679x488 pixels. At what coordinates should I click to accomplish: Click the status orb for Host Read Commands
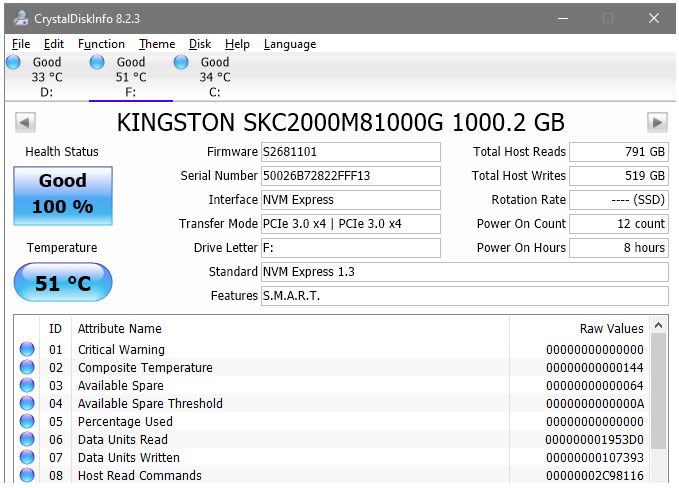point(27,475)
